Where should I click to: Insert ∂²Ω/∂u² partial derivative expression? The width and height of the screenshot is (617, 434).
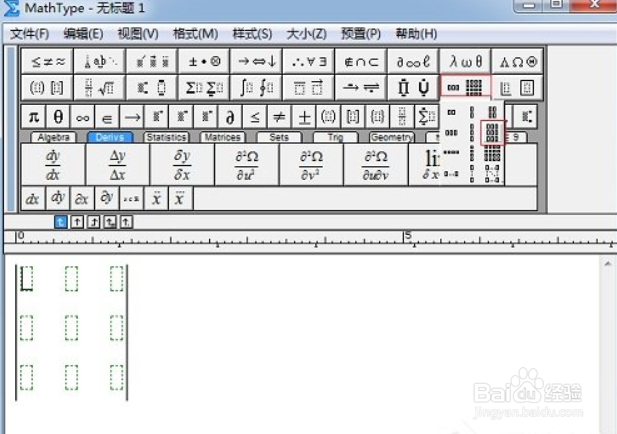(x=247, y=165)
